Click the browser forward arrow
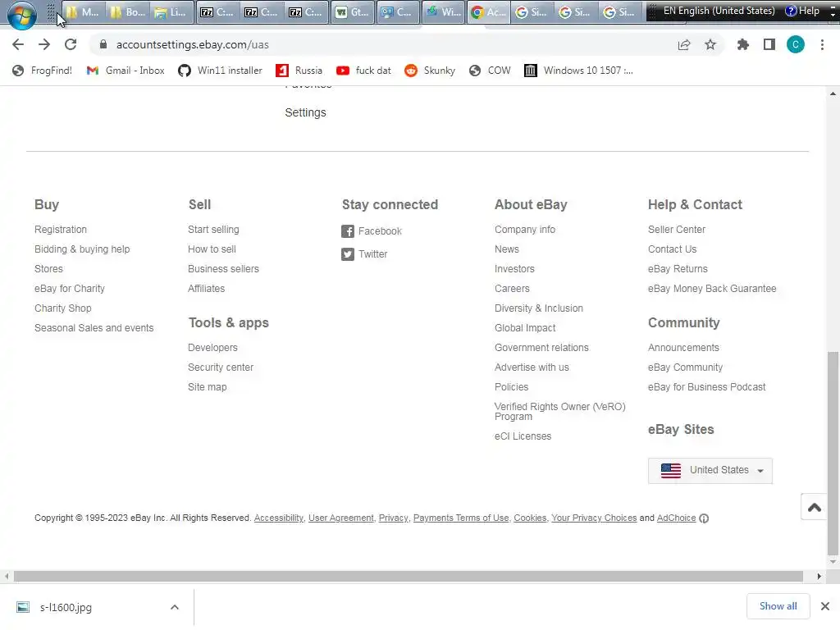Viewport: 840px width, 630px height. tap(44, 44)
